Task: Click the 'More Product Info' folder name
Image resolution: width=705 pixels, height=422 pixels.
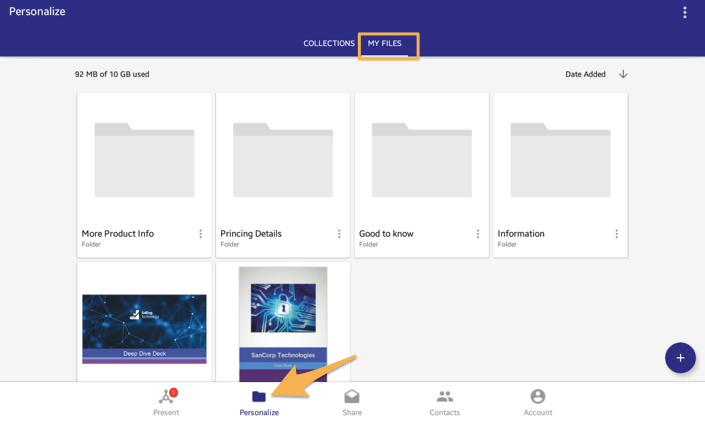Action: click(x=118, y=234)
